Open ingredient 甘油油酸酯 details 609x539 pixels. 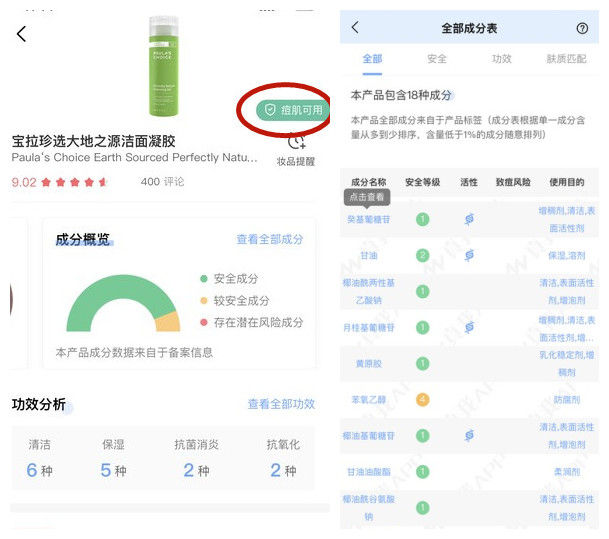(x=369, y=472)
